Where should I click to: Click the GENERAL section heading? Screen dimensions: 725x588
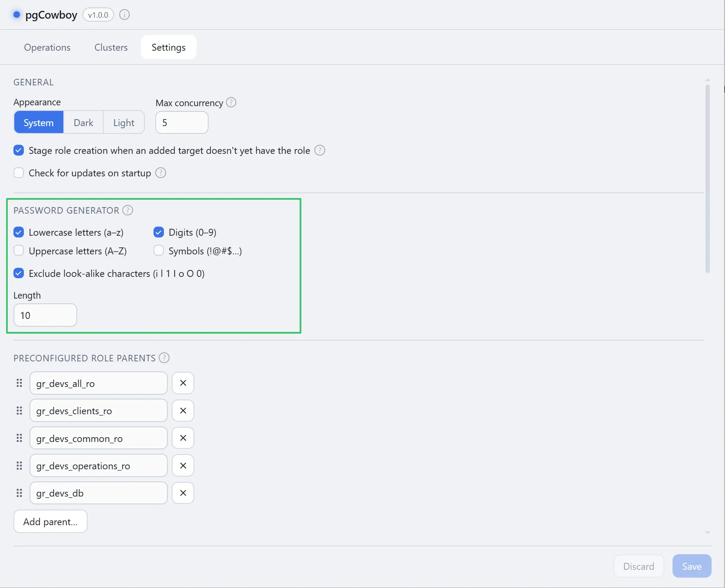[x=33, y=82]
